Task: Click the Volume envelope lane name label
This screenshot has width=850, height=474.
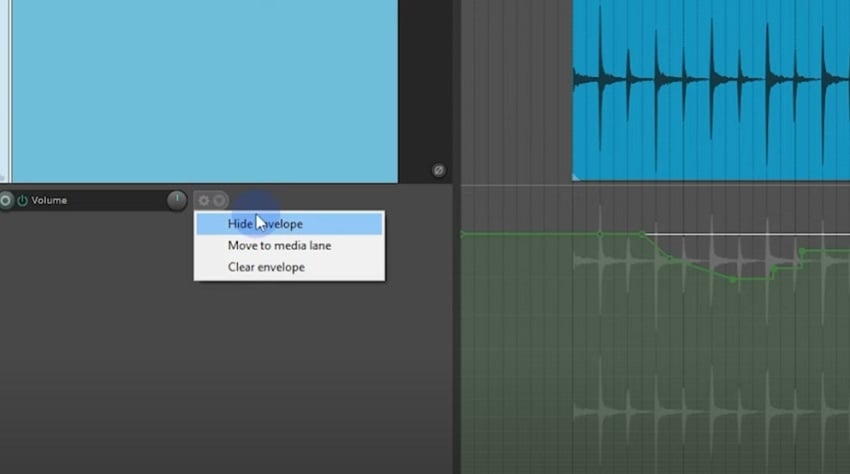Action: point(49,201)
